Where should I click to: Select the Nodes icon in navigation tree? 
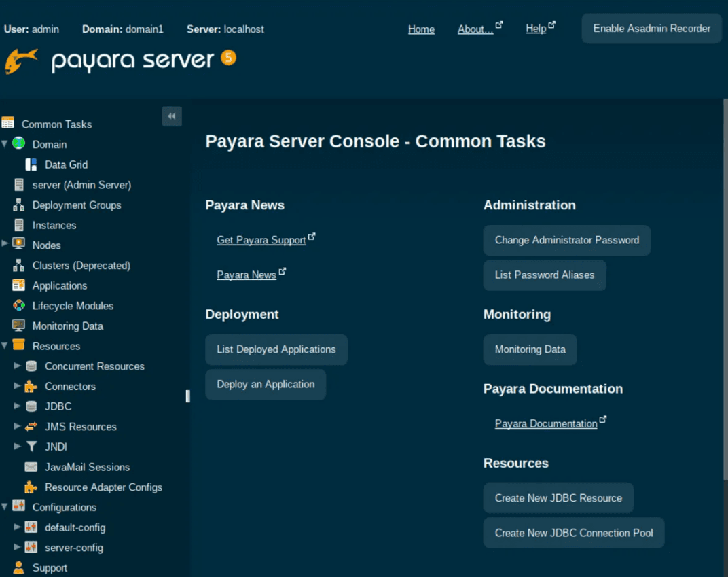click(20, 245)
